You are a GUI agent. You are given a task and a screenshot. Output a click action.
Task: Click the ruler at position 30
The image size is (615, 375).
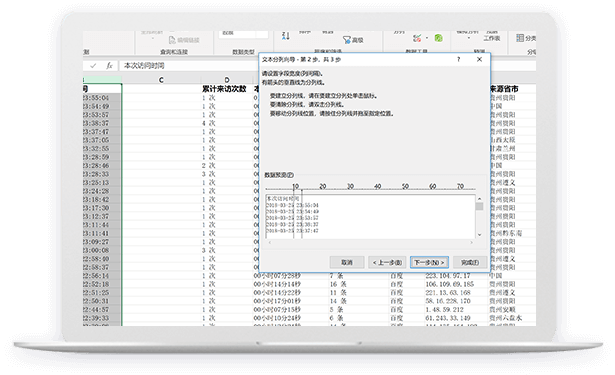click(x=350, y=186)
